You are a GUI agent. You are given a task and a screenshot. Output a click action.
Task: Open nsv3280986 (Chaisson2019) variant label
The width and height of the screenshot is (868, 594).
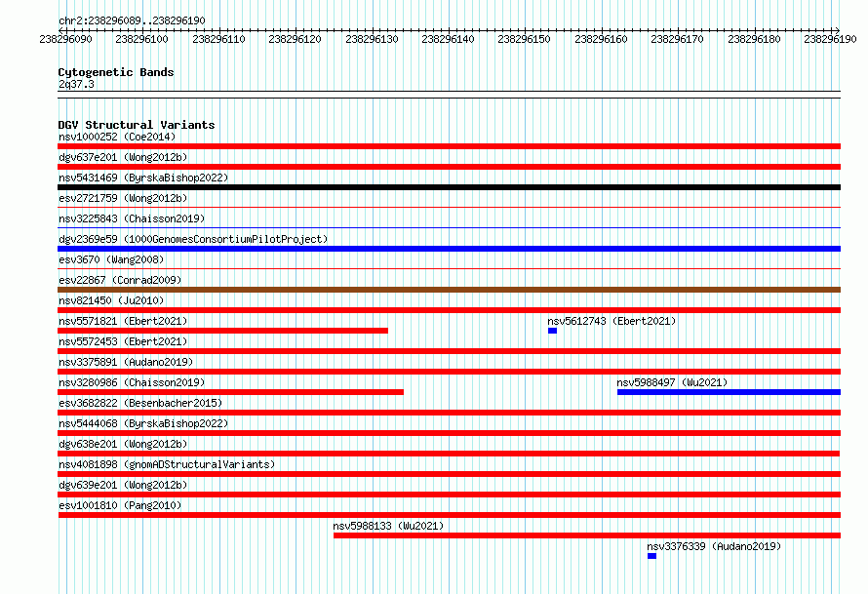coord(132,382)
